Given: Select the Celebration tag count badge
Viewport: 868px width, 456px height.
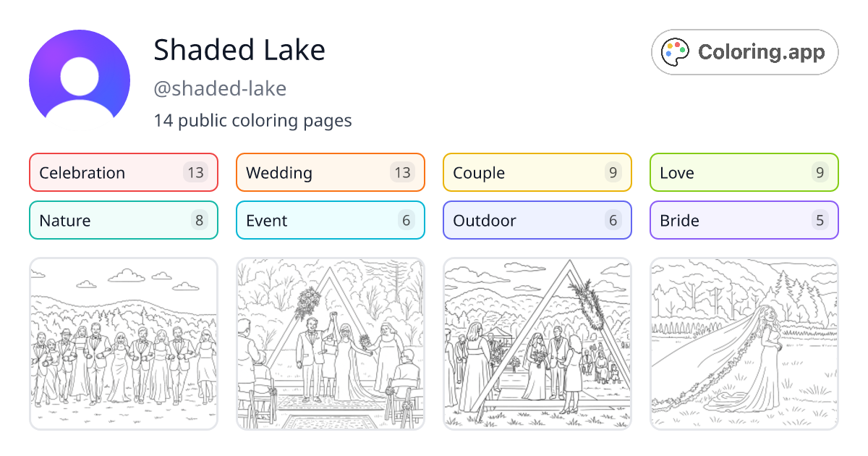Looking at the screenshot, I should pos(199,172).
